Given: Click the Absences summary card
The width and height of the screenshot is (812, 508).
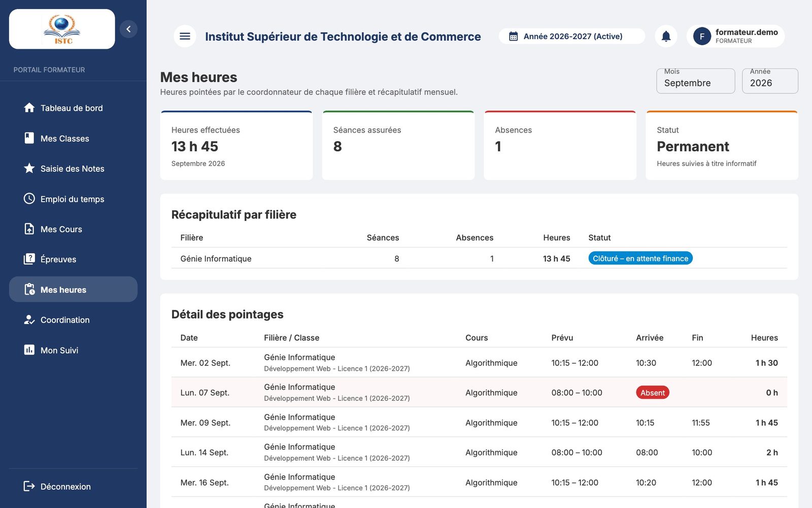Looking at the screenshot, I should 560,145.
